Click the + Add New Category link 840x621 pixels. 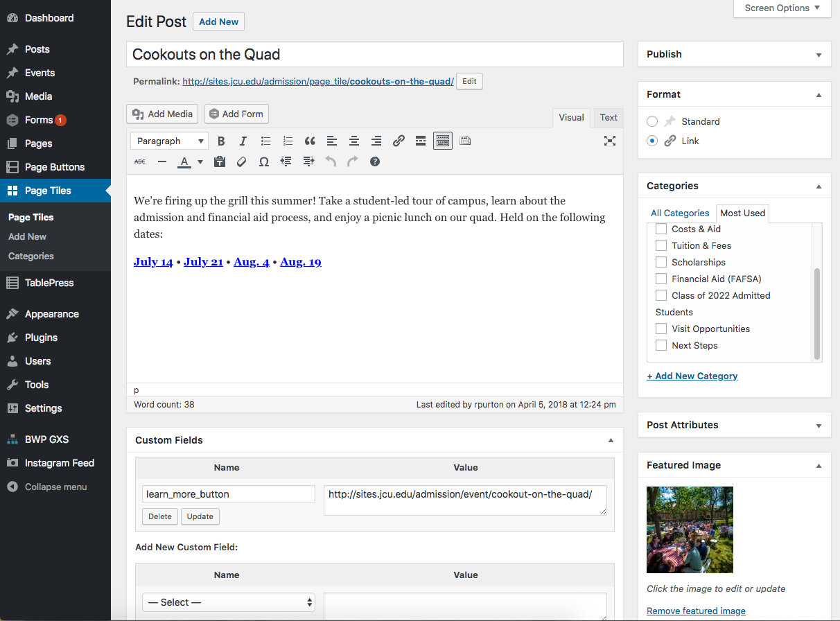tap(692, 376)
